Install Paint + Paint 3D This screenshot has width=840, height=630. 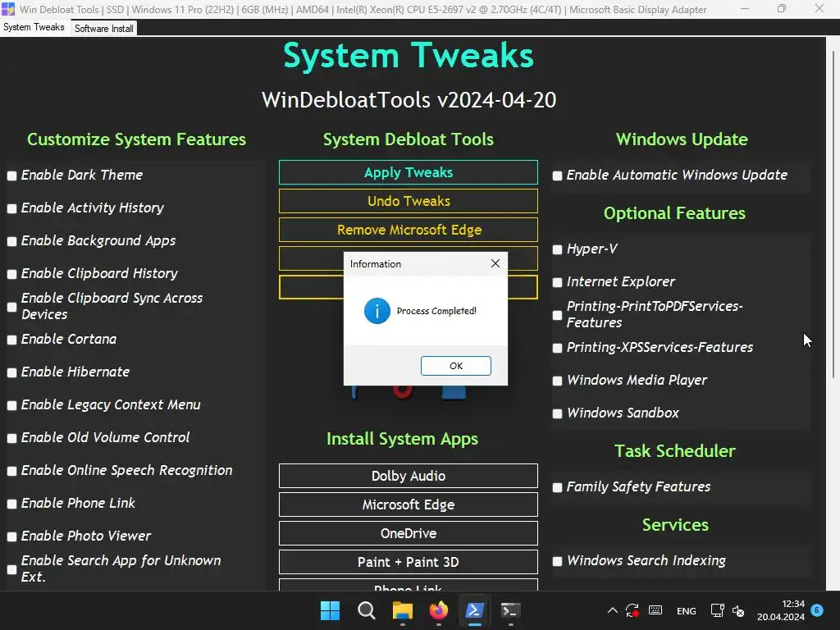409,562
